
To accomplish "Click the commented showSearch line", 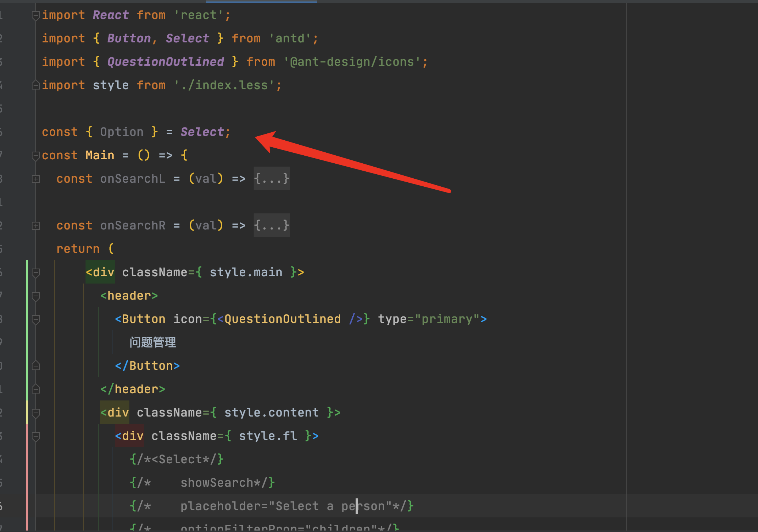I will [x=216, y=483].
